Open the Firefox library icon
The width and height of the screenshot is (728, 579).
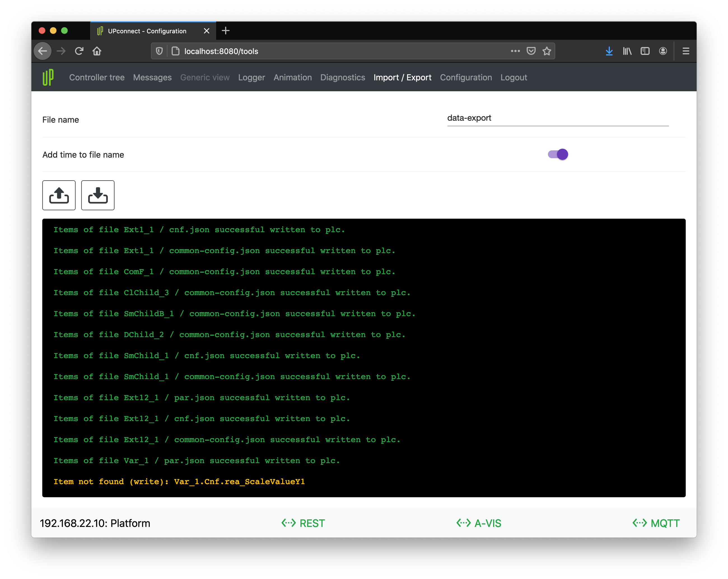click(627, 51)
